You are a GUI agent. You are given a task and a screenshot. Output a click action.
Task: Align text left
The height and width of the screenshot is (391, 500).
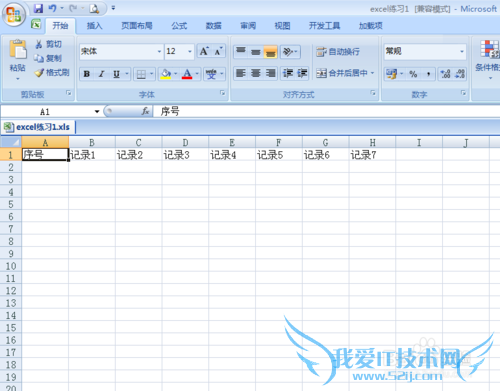(241, 73)
